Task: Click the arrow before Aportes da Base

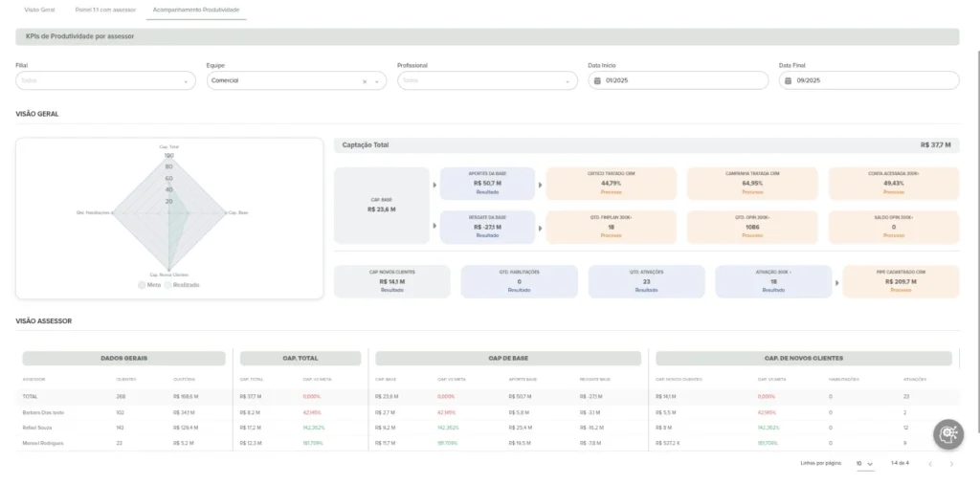Action: (x=434, y=183)
